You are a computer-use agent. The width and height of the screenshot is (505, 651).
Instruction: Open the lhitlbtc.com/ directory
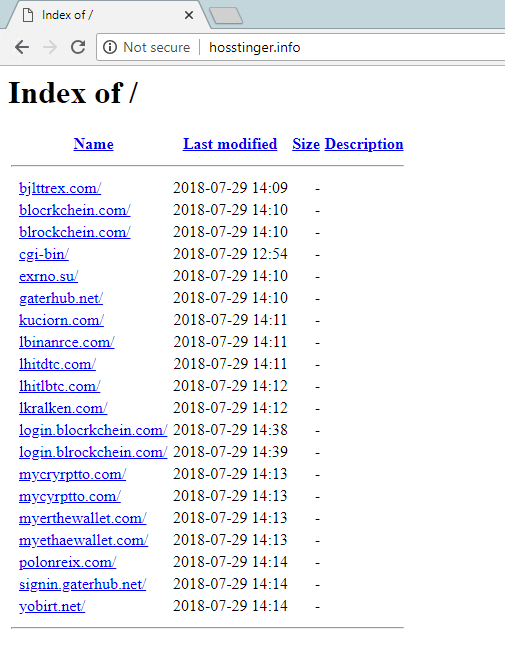click(x=60, y=386)
